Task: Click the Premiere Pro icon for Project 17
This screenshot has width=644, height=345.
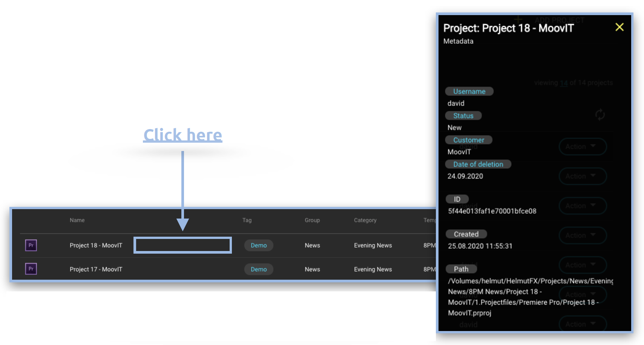Action: coord(31,269)
